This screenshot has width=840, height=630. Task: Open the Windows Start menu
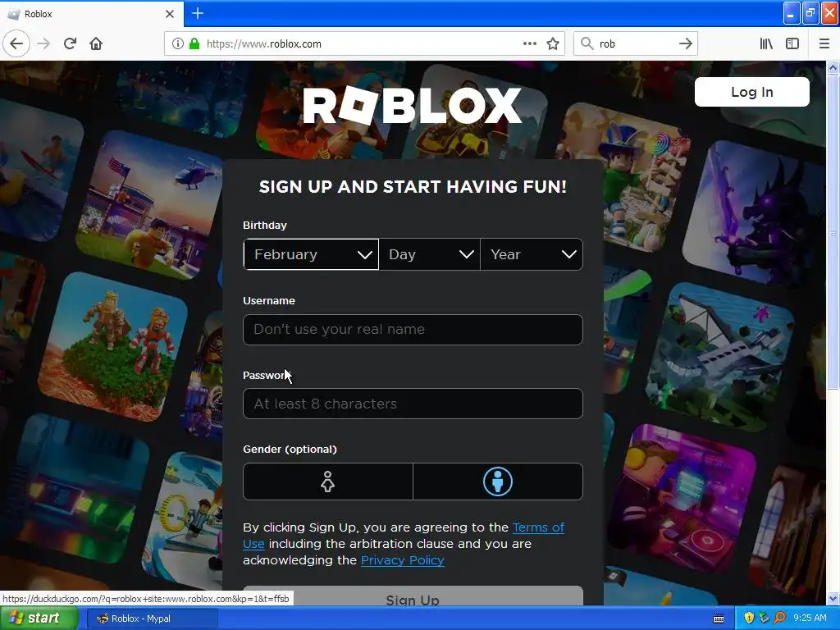click(x=39, y=619)
